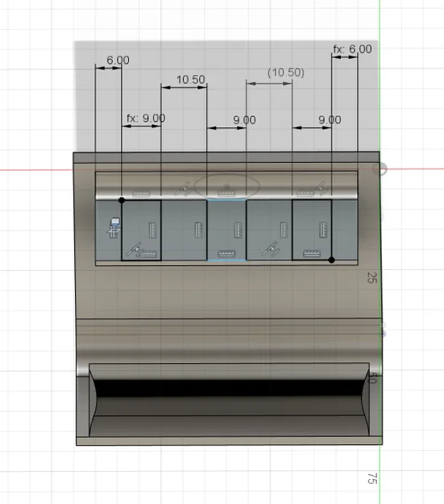Screen dimensions: 444x504
Task: Click vertical constraint icon in the 10.50 region
Action: (x=199, y=230)
